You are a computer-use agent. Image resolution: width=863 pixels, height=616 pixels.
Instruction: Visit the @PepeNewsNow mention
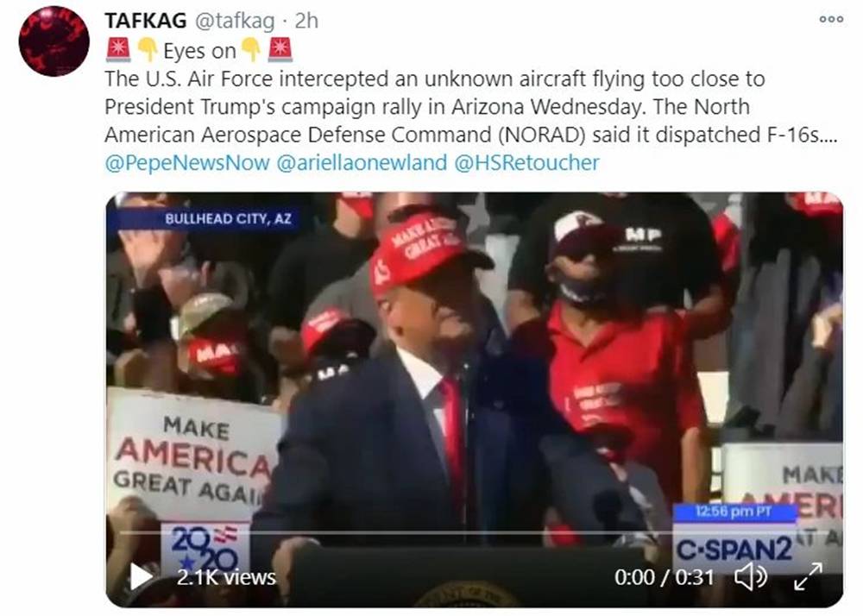(x=187, y=163)
